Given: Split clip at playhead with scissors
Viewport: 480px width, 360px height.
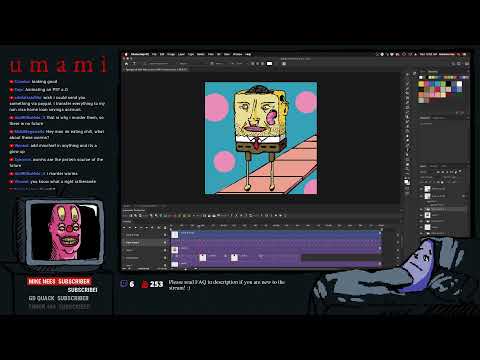Looking at the screenshot, I should tap(159, 227).
